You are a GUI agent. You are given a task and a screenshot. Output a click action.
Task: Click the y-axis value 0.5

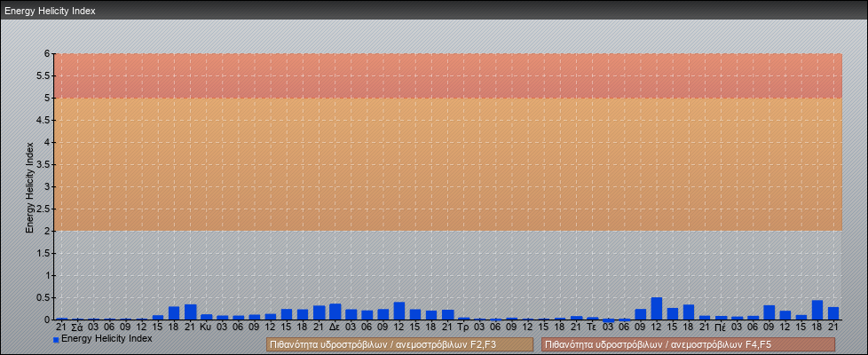[x=44, y=297]
